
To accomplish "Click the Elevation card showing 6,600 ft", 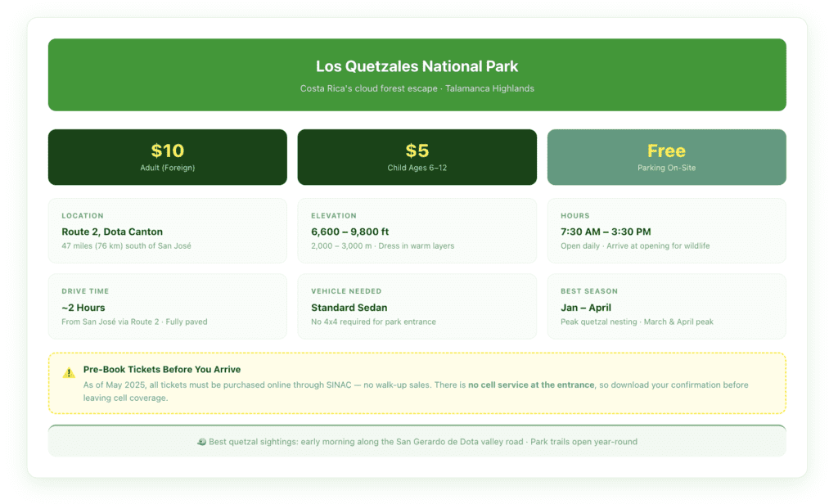I will 417,231.
